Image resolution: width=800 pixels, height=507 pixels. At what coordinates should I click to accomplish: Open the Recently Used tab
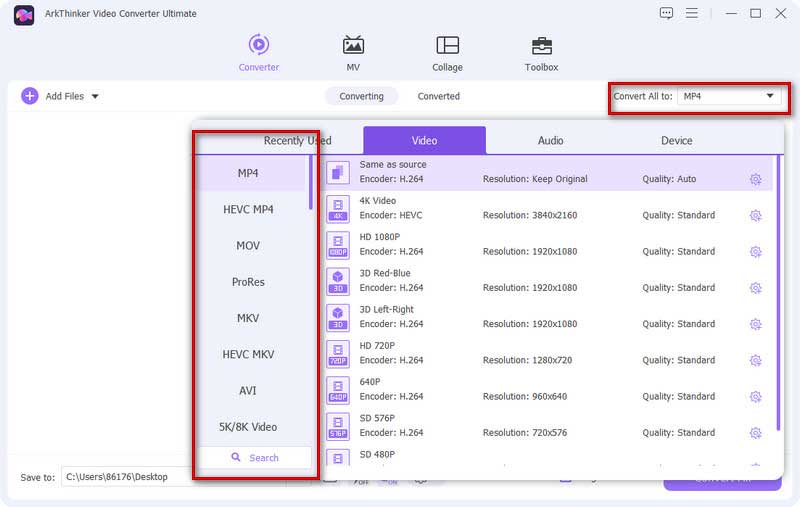pos(297,140)
